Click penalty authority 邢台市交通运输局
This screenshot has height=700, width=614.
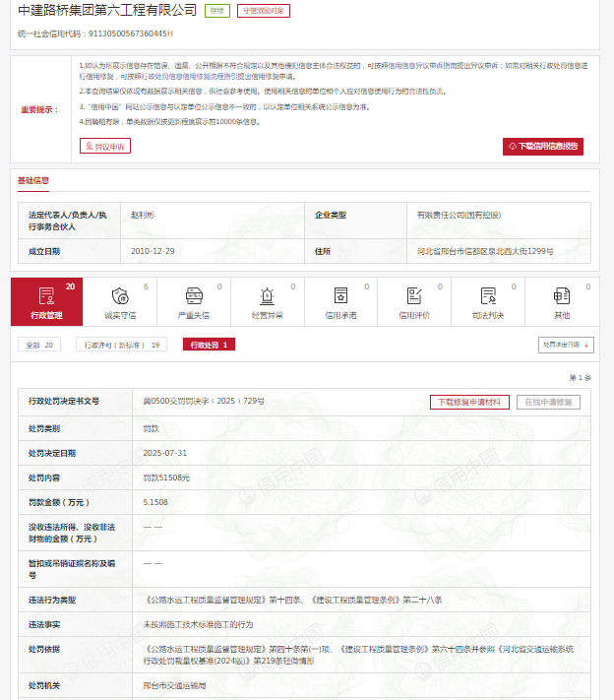174,685
